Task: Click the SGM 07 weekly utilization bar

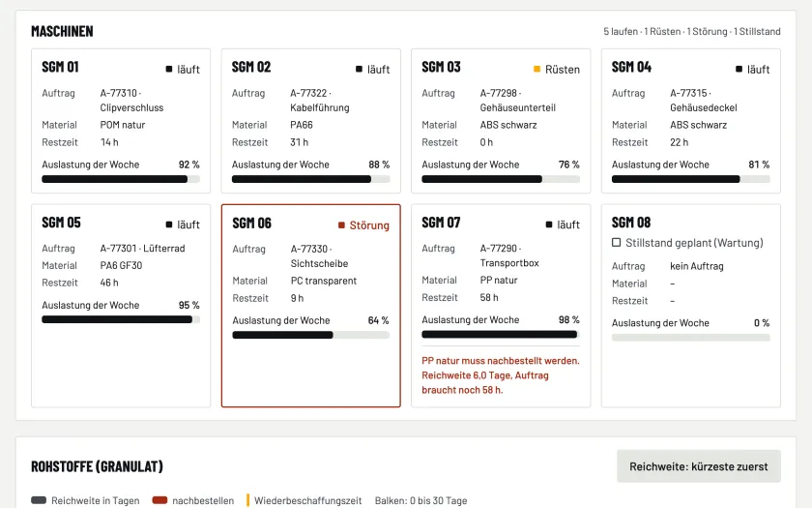Action: click(501, 335)
